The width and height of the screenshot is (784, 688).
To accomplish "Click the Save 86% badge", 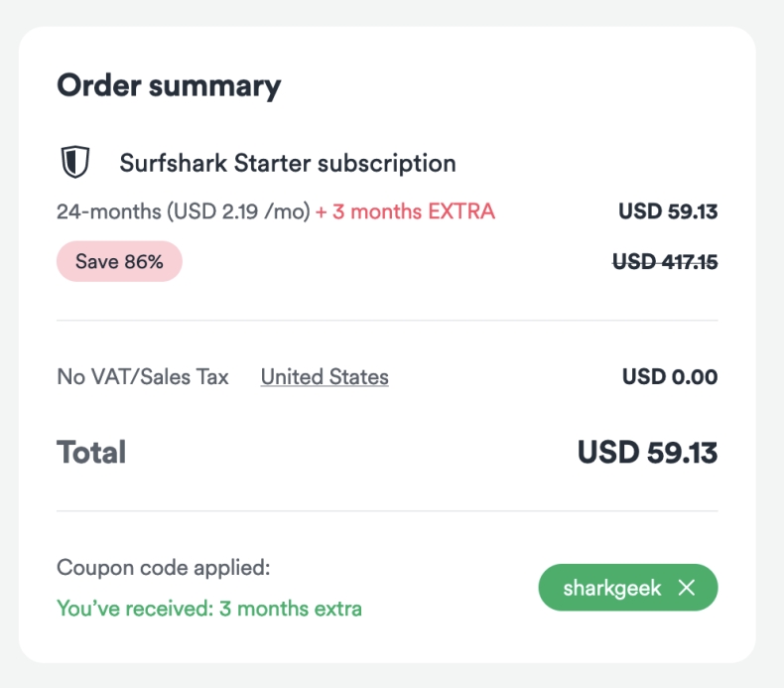I will [x=119, y=262].
